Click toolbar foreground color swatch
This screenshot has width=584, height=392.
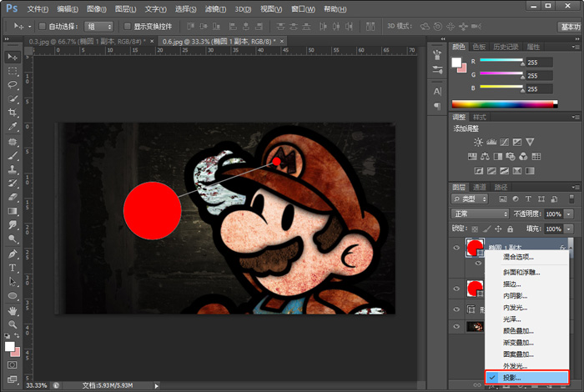tap(10, 347)
